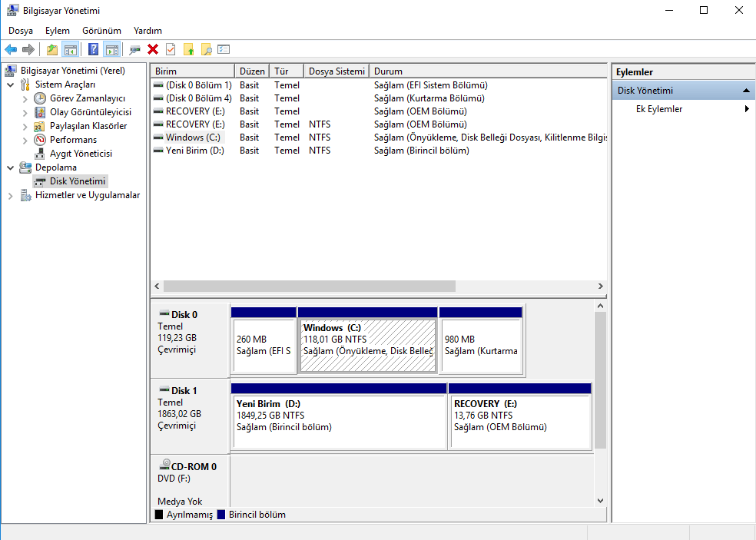Screen dimensions: 756x540
Task: Click the Forward navigation arrow
Action: (x=28, y=48)
